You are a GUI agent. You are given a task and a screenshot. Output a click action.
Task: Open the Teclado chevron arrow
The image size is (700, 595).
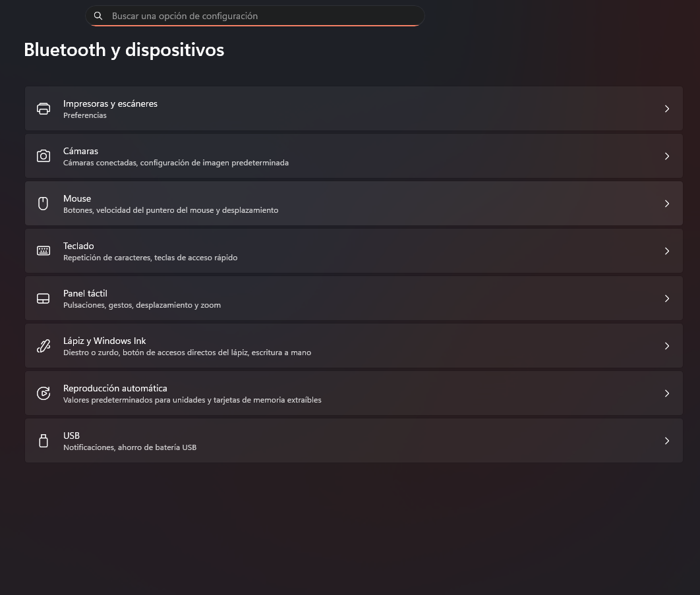point(666,251)
